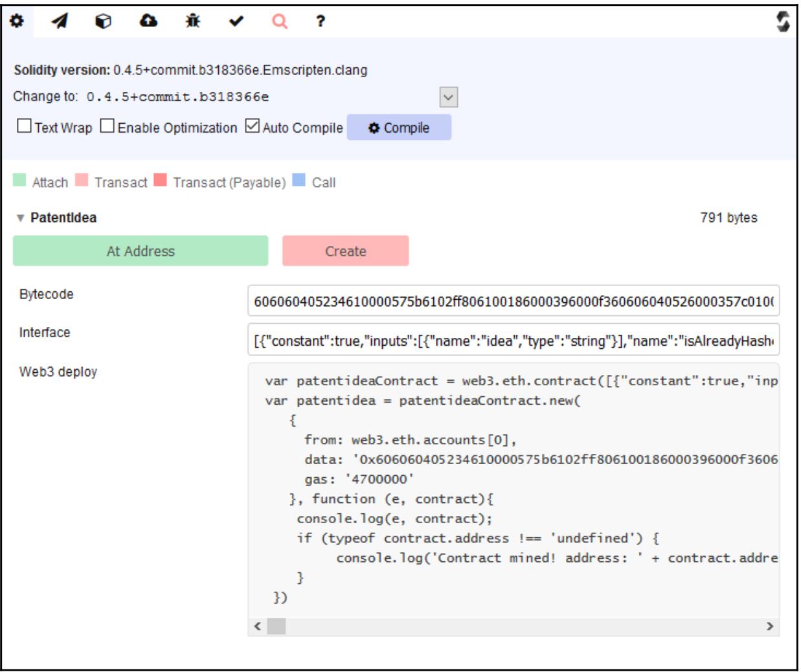This screenshot has height=672, width=801.
Task: Click the Web3 deploy horizontal scrollbar thumb
Action: [x=276, y=626]
